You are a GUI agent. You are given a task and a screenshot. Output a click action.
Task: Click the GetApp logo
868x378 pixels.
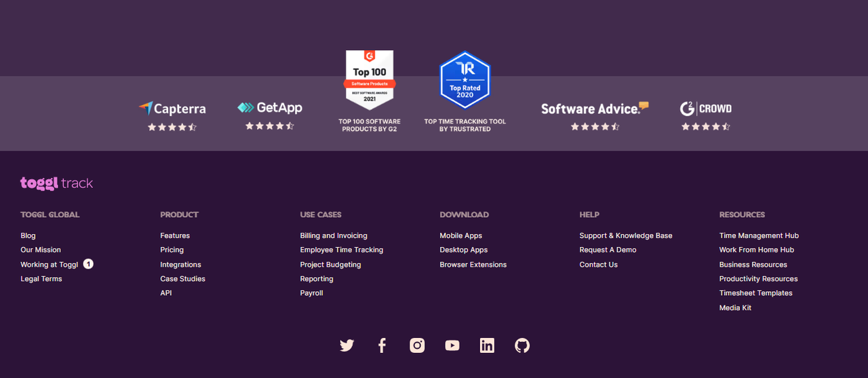click(x=270, y=108)
